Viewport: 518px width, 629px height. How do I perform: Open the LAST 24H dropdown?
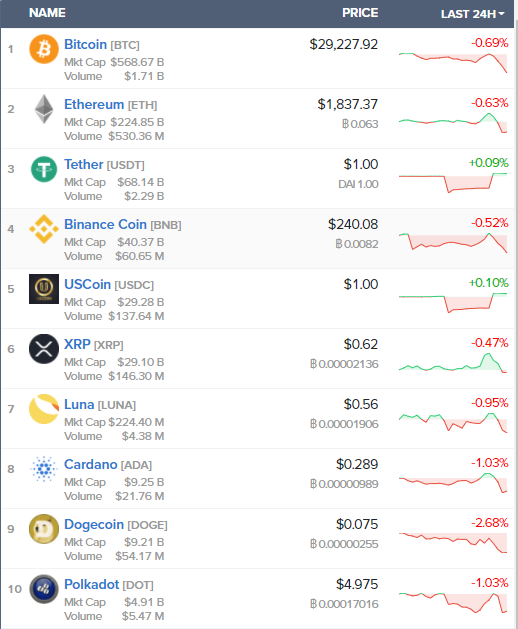point(472,14)
